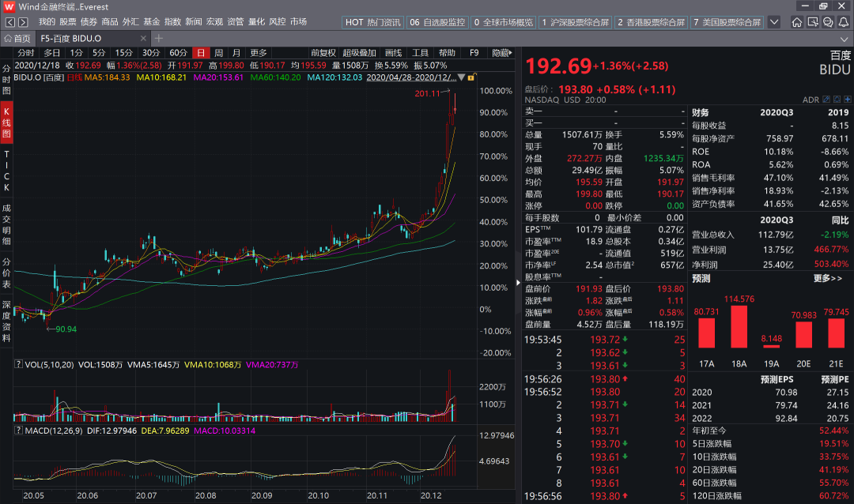Open the 工具 tools menu
The height and width of the screenshot is (504, 854).
[420, 53]
